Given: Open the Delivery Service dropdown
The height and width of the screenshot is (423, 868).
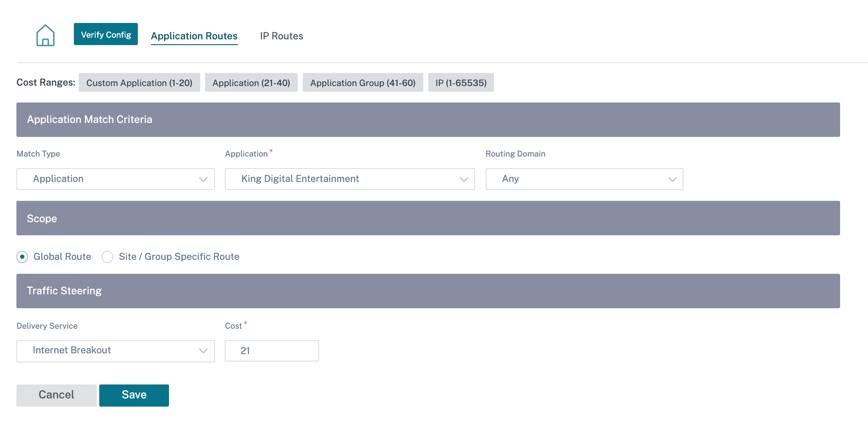Looking at the screenshot, I should [116, 351].
